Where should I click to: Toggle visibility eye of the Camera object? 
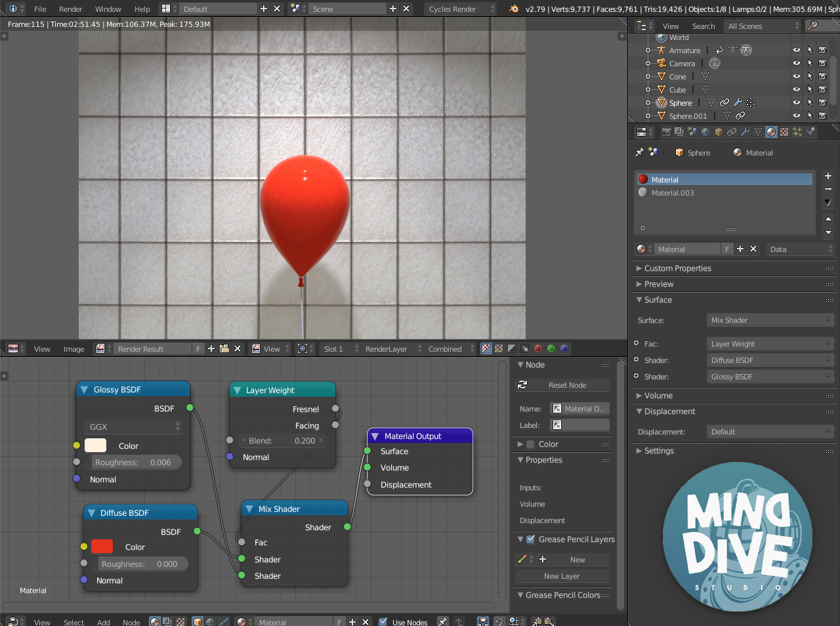pyautogui.click(x=796, y=64)
